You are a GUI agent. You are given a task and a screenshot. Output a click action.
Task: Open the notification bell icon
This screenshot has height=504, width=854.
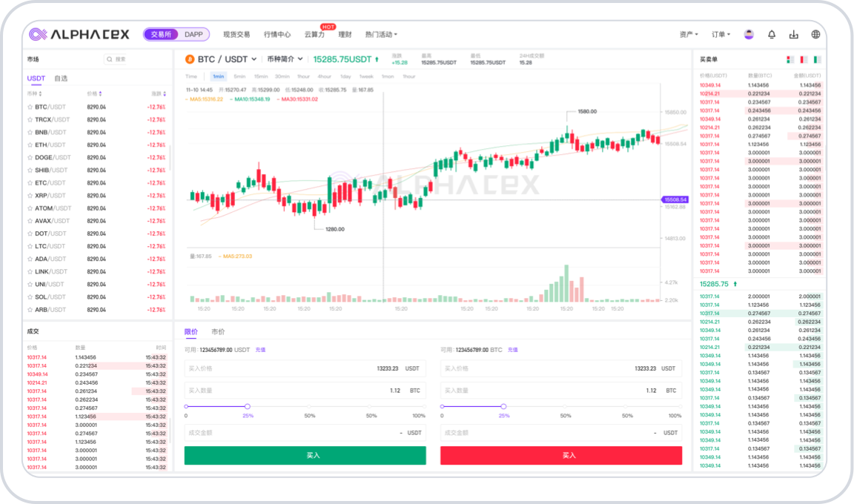click(x=772, y=34)
